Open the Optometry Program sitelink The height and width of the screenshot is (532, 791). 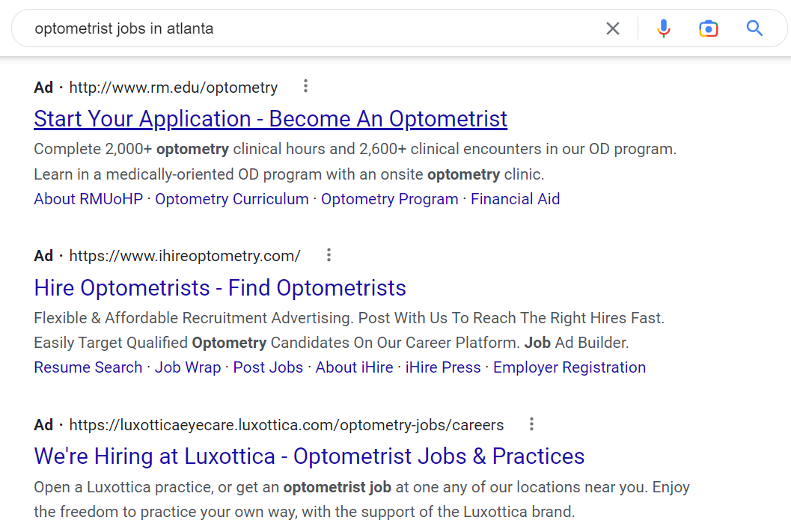point(389,198)
